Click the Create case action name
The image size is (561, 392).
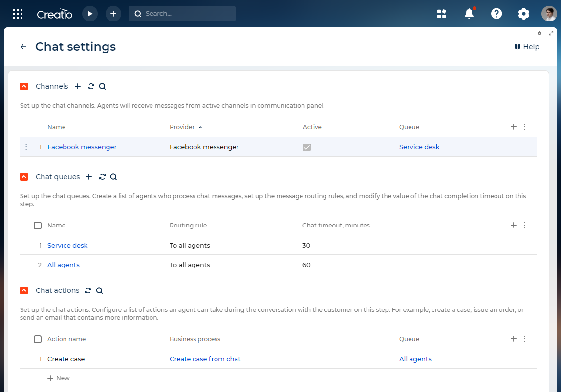point(66,359)
